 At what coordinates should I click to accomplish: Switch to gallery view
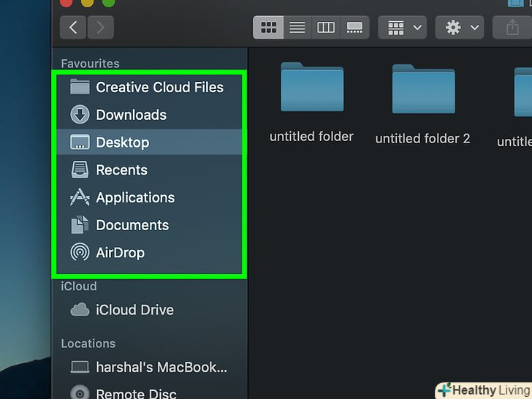click(354, 28)
